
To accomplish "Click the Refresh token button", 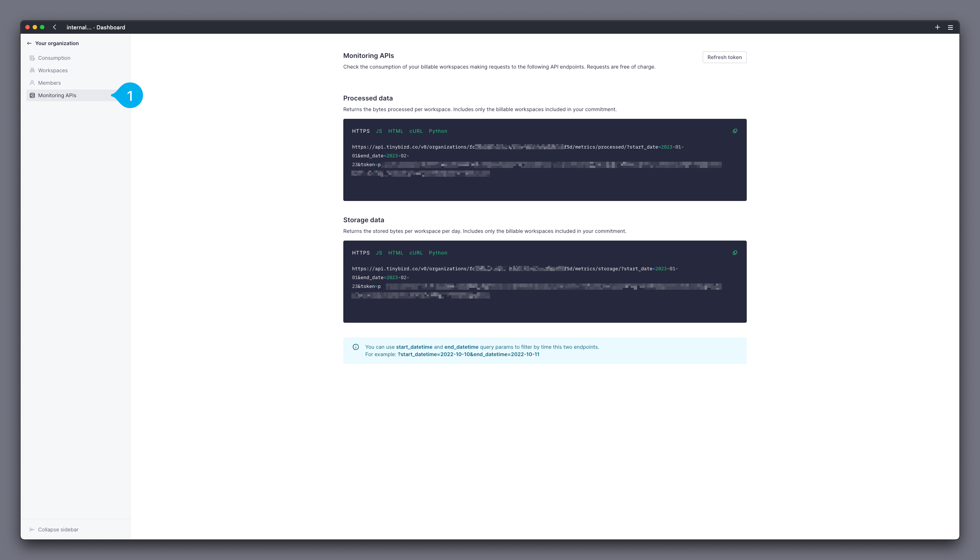I will pos(724,57).
